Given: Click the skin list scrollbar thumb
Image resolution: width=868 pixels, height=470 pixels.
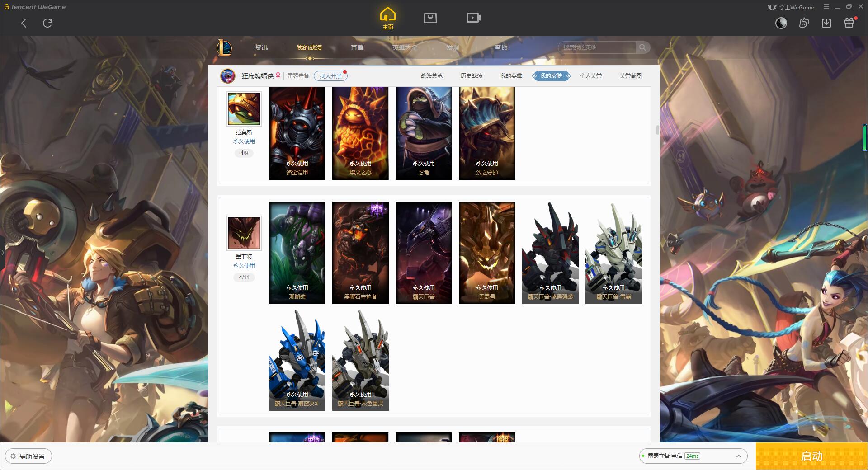Looking at the screenshot, I should coord(657,130).
